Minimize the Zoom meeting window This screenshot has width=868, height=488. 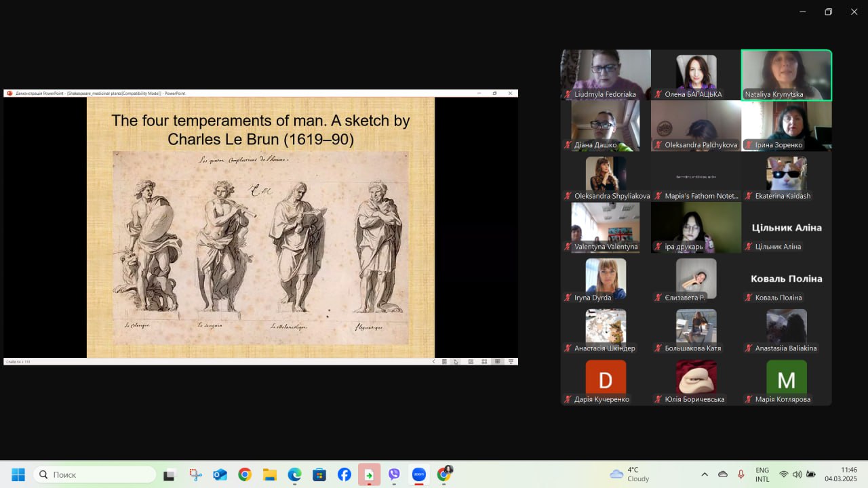803,12
